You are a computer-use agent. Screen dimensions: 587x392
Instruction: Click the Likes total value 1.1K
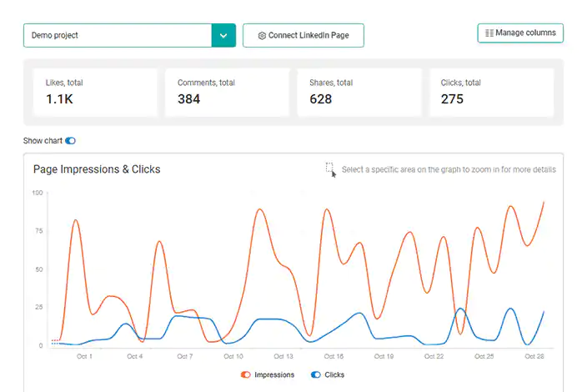click(x=59, y=99)
